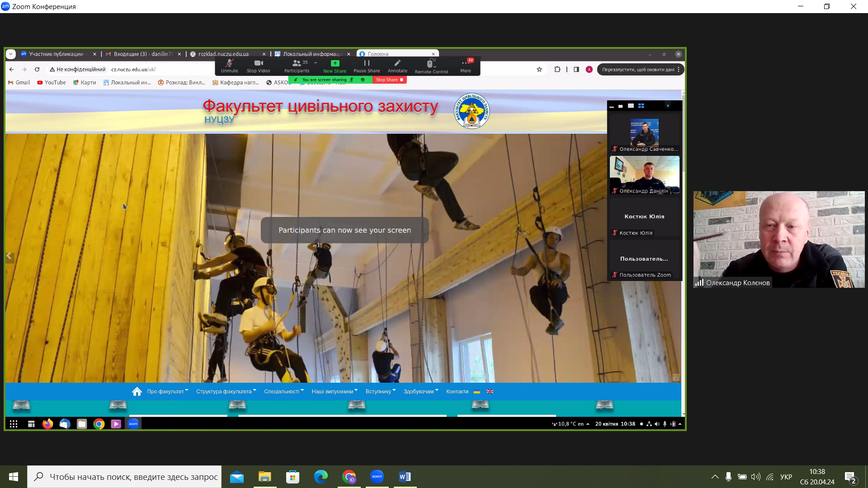Click the blue arrow in video panel header

click(x=668, y=106)
